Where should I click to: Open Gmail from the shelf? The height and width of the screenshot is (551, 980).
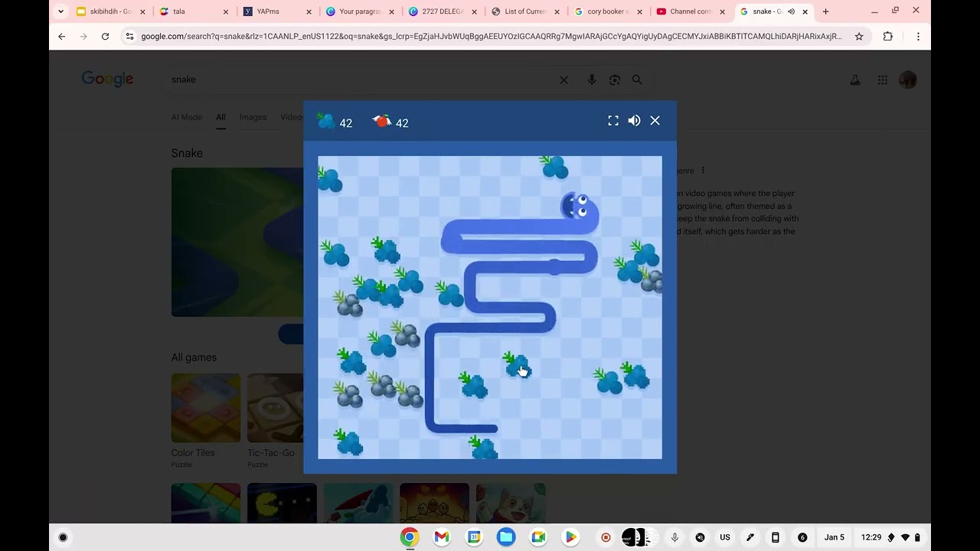(x=442, y=537)
